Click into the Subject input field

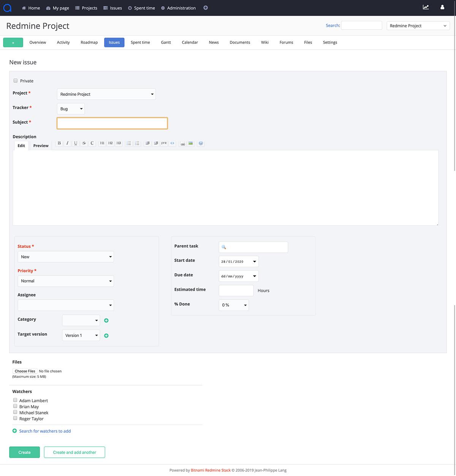pyautogui.click(x=112, y=123)
